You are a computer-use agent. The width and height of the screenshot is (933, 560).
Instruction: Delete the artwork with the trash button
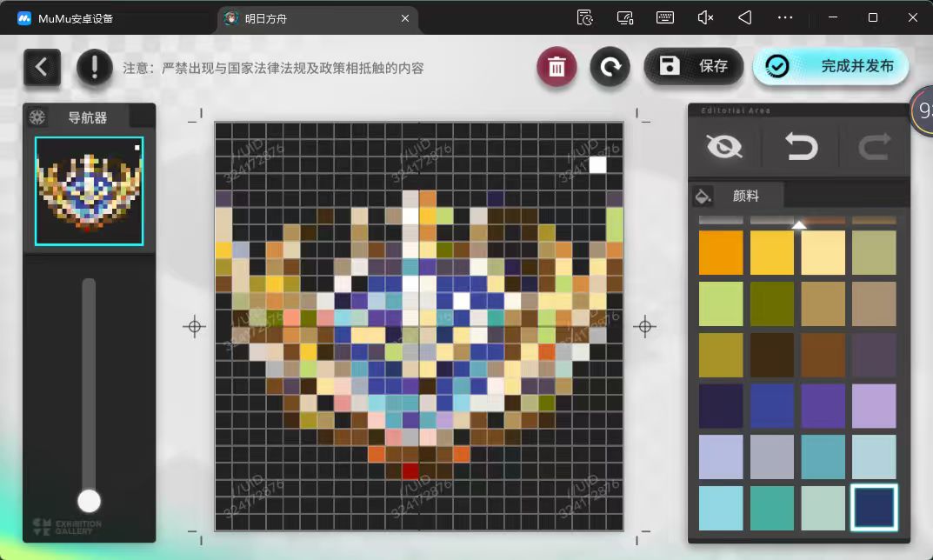[556, 66]
